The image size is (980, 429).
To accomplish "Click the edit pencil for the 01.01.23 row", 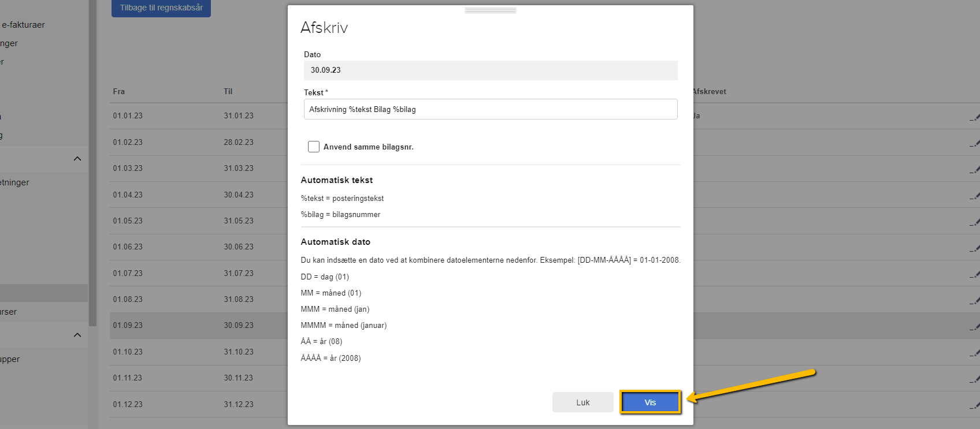I will click(x=974, y=117).
